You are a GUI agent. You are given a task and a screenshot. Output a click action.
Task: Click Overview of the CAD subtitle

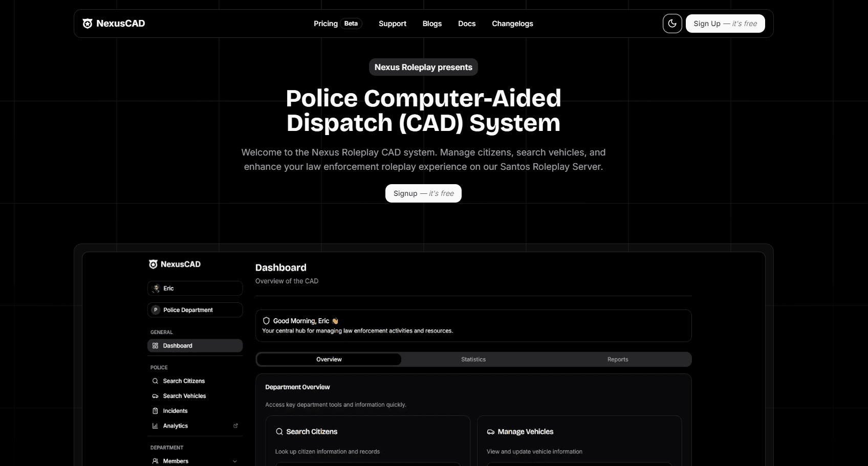[287, 281]
